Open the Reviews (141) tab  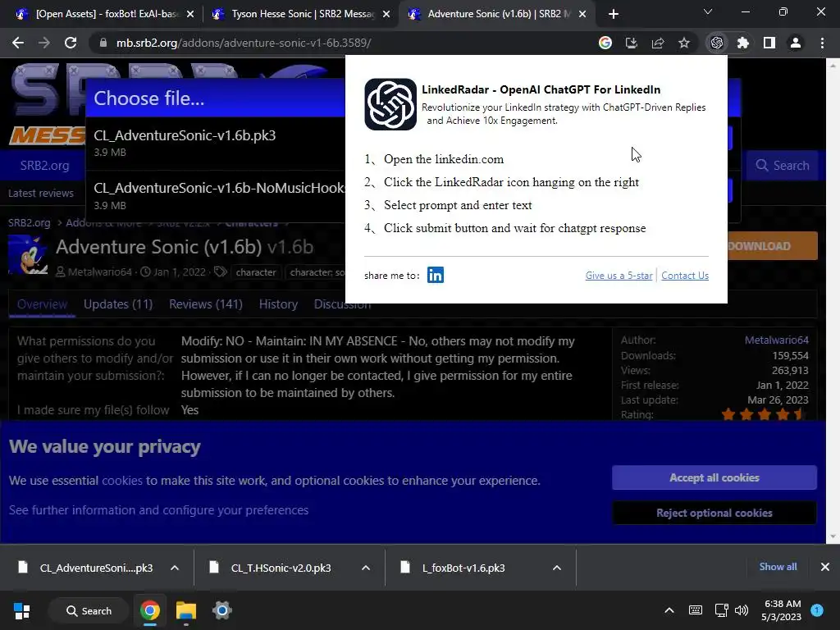[206, 304]
